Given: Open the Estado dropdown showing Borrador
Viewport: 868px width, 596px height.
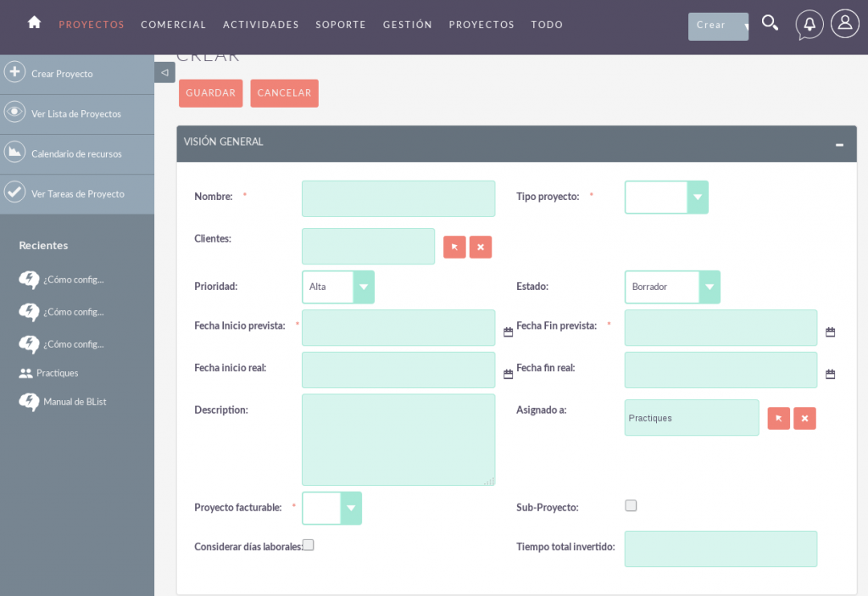Looking at the screenshot, I should (x=711, y=287).
